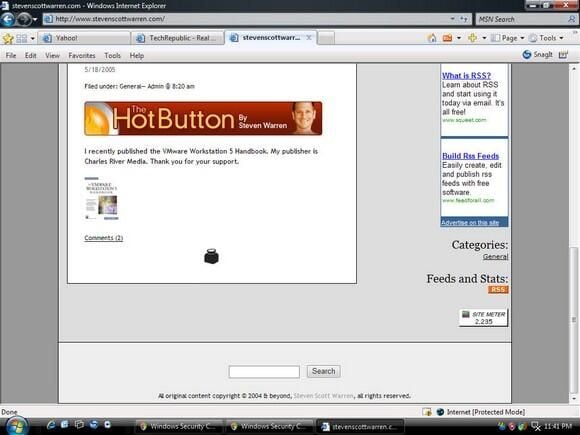Click the search magnifier icon in MSN Search

[x=572, y=19]
